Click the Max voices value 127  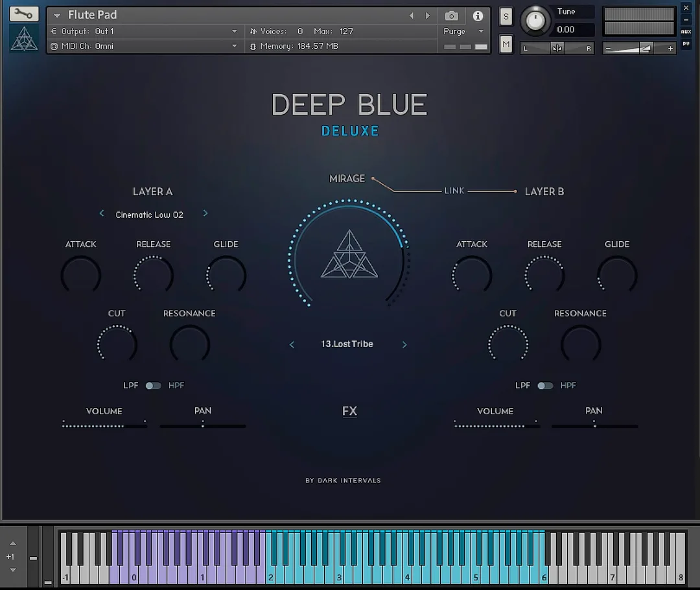pos(346,31)
